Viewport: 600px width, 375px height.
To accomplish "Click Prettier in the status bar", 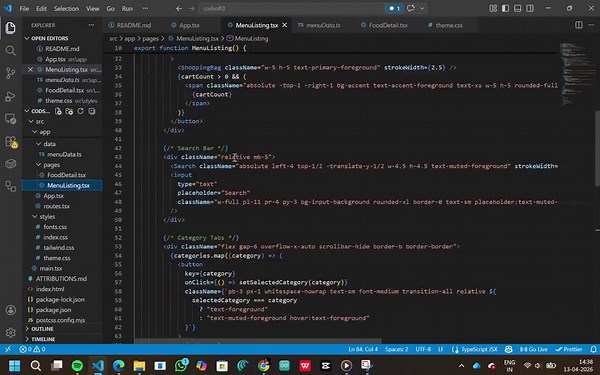I will click(569, 349).
